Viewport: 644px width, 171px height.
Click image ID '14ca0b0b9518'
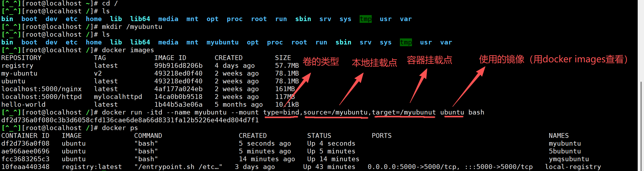(x=178, y=97)
